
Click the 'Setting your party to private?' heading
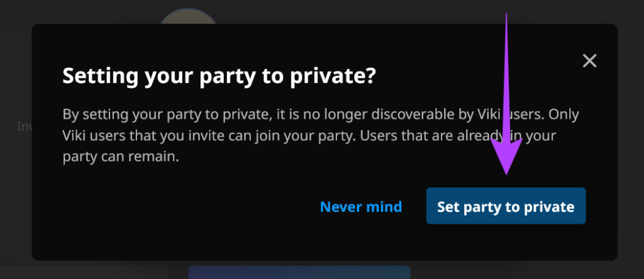click(219, 77)
